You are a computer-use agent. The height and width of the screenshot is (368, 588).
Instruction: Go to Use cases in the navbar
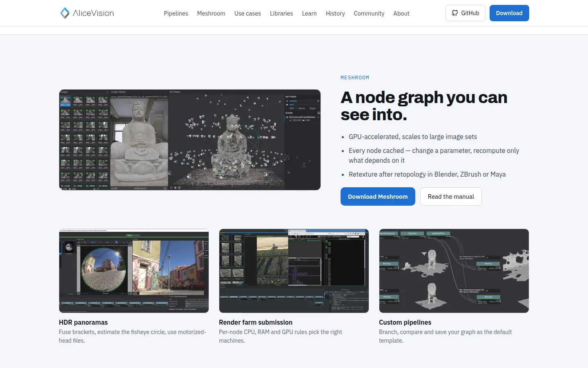tap(247, 13)
